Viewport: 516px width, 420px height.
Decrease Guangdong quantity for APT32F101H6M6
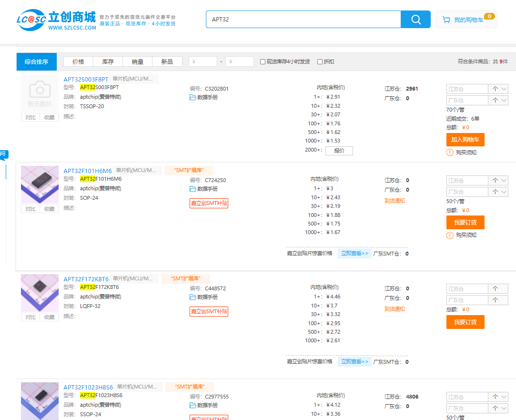click(504, 192)
